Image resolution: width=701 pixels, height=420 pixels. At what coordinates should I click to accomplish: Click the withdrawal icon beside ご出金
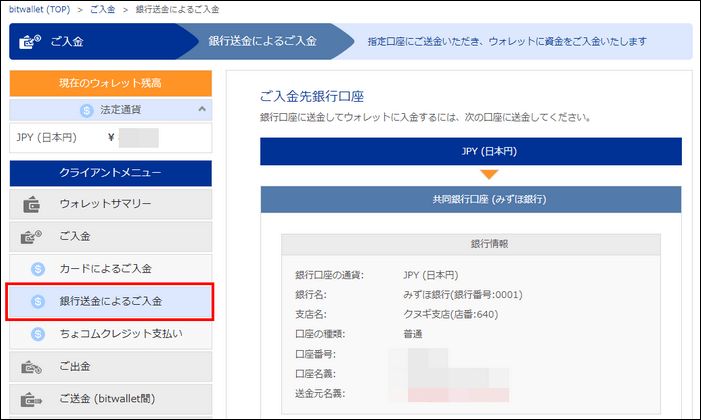point(31,367)
